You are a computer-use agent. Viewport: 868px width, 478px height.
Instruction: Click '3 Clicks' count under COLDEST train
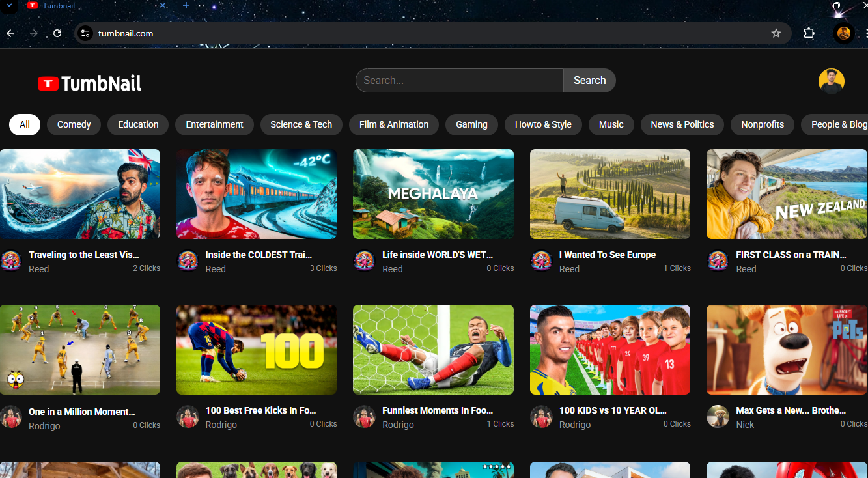pos(323,268)
